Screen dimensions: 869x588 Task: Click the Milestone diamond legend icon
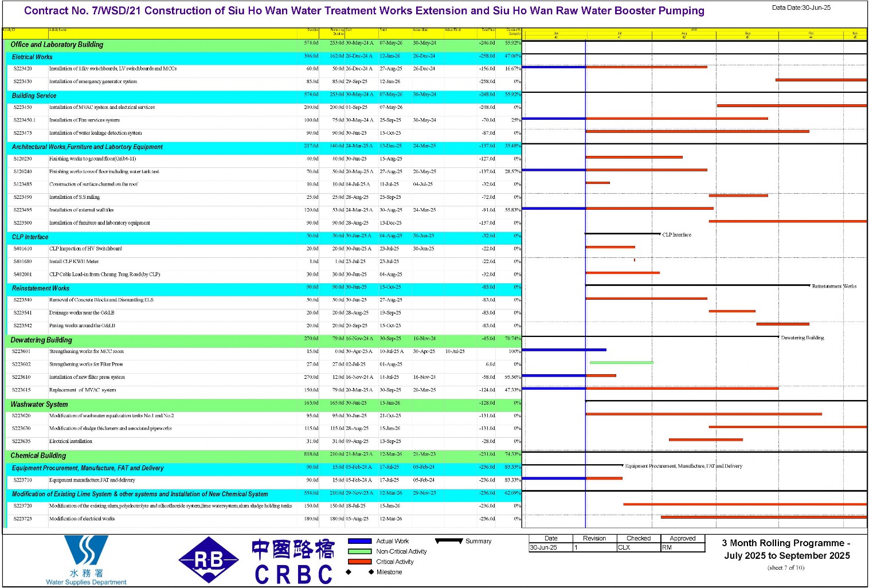click(360, 572)
